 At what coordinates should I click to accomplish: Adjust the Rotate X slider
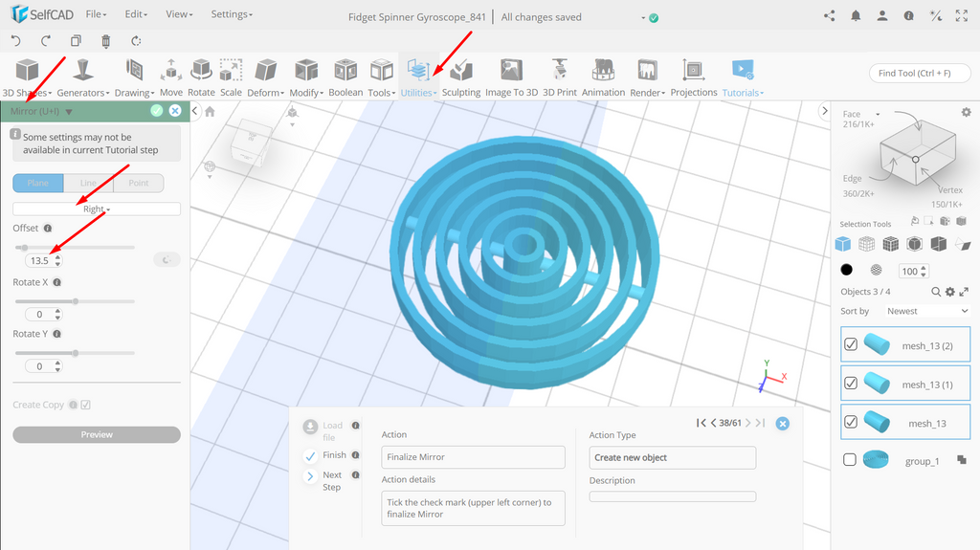click(75, 301)
